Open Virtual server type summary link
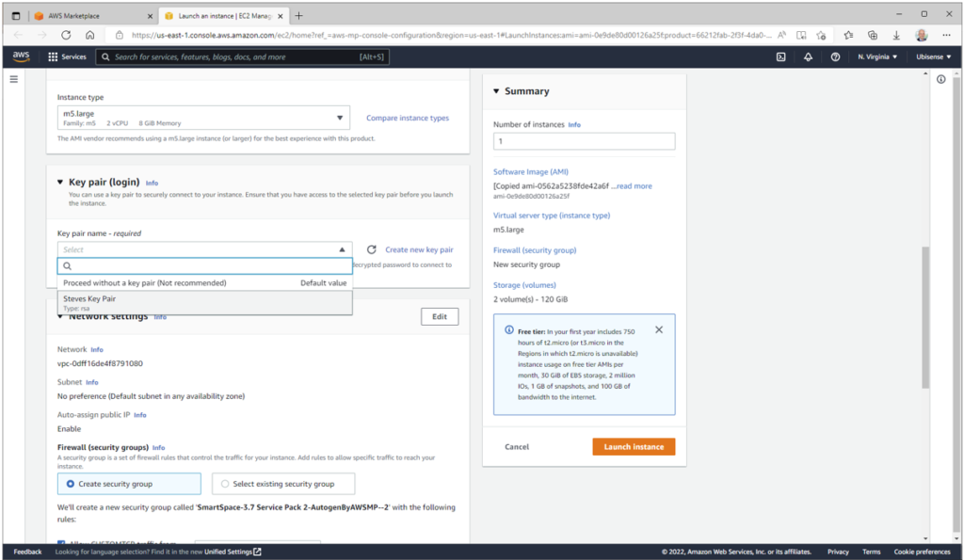964x560 pixels. click(552, 216)
